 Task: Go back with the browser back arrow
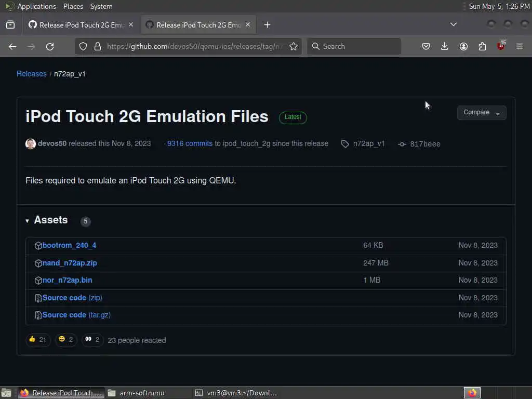pyautogui.click(x=12, y=46)
